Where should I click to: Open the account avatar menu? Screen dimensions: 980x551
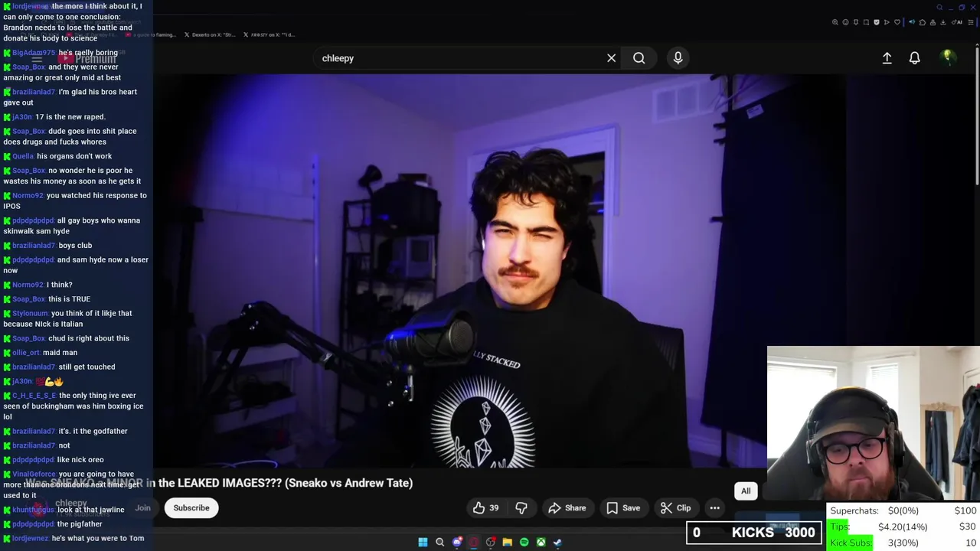[x=947, y=57]
